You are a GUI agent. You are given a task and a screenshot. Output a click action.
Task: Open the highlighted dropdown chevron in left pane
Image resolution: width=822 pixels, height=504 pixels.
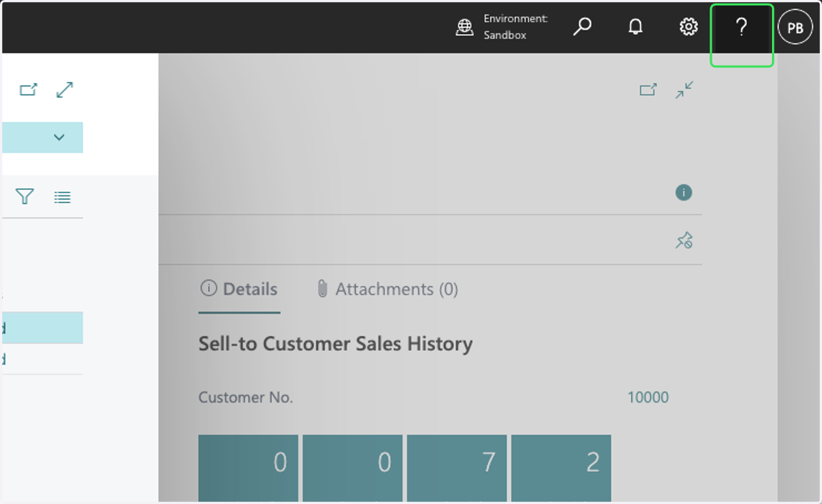tap(59, 138)
